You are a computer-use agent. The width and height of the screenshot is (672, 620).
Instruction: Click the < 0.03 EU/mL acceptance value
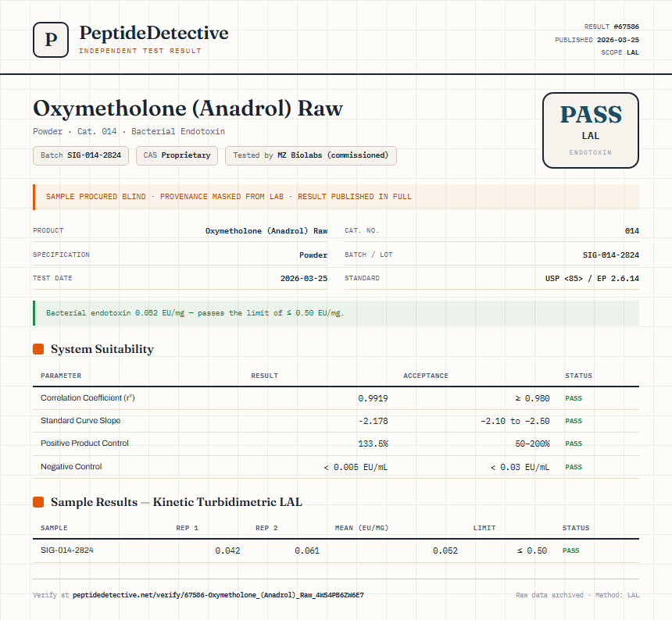click(520, 467)
